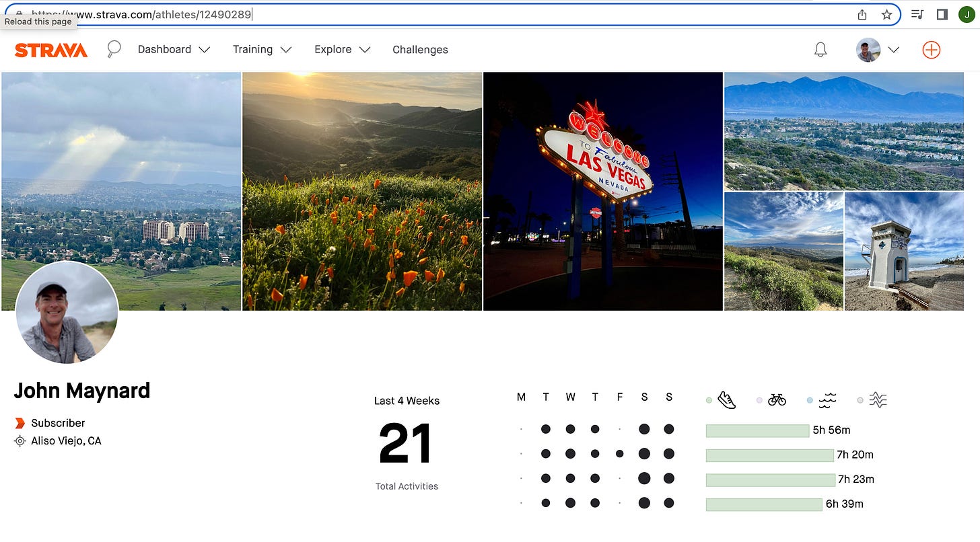Click the Strava logo
This screenshot has width=980, height=542.
(51, 50)
